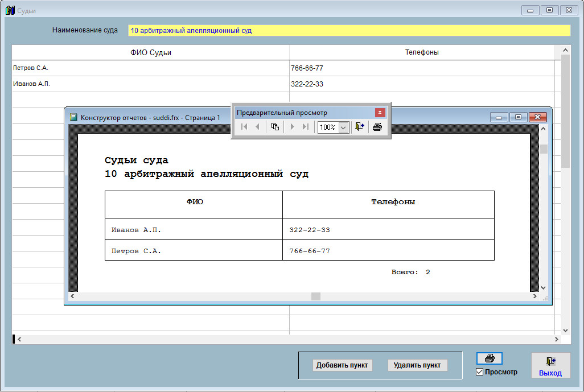
Task: Go to first page of preview
Action: coord(244,127)
